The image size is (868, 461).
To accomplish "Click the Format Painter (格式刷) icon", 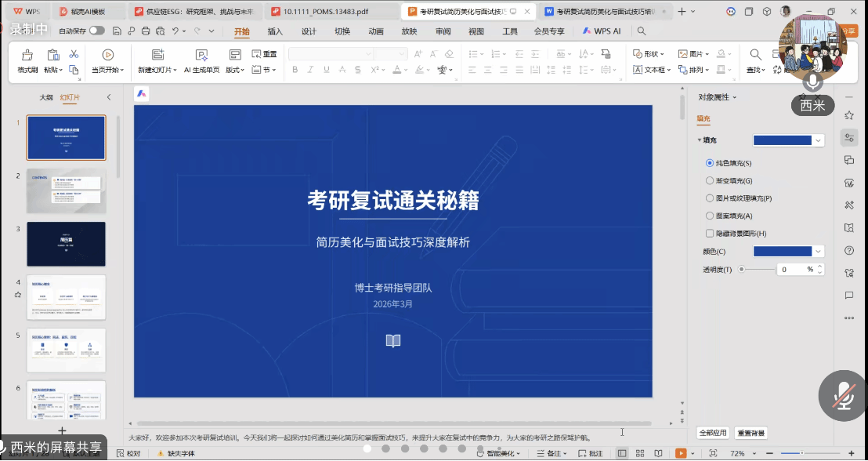I will coord(27,55).
